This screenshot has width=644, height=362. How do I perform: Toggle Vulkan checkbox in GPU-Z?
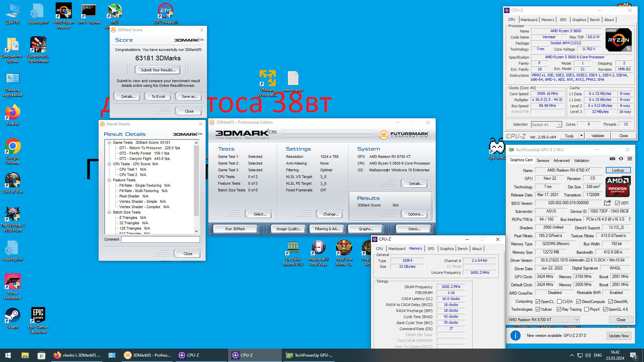click(x=538, y=309)
